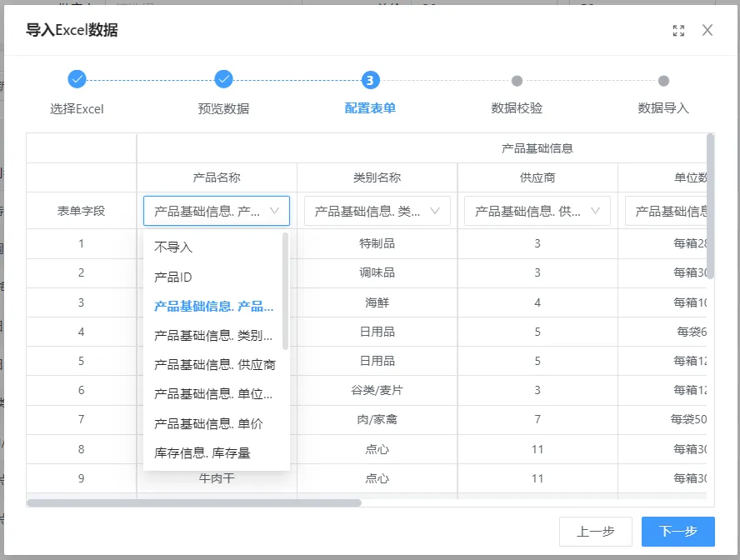Select 不导入 from the dropdown list

click(x=173, y=247)
